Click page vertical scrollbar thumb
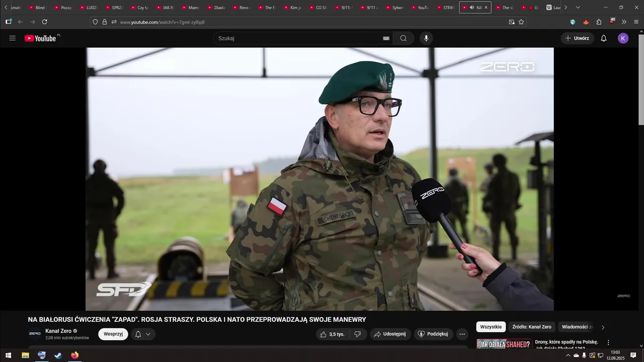Viewport: 644px width, 362px height. coord(641,79)
